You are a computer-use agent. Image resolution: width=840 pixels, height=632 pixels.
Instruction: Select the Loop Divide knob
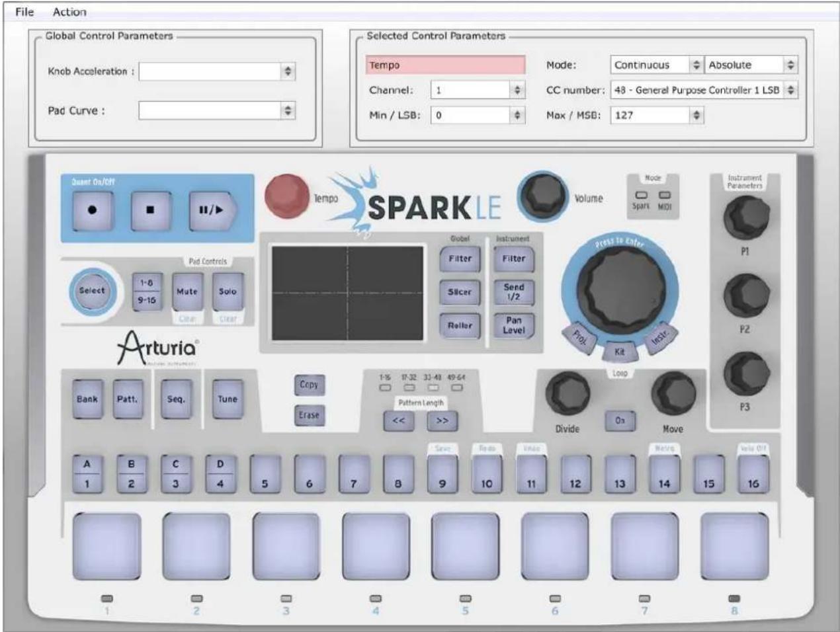(x=567, y=394)
